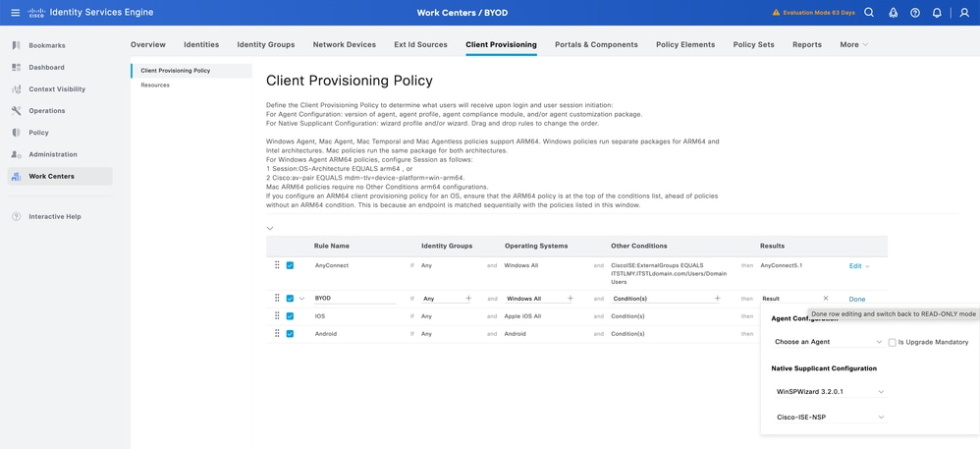Select the Client Provisioning tab
The height and width of the screenshot is (449, 980).
click(x=501, y=44)
